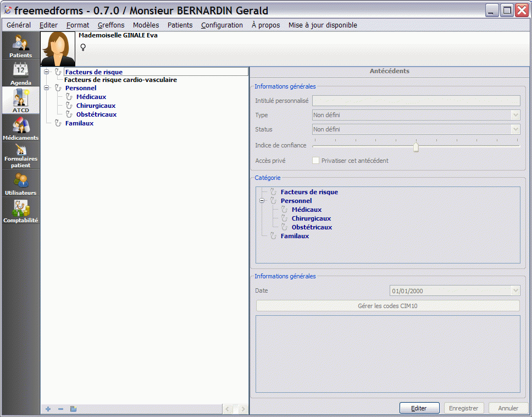Click the Indice de confiance slider handle
532x417 pixels.
point(416,147)
